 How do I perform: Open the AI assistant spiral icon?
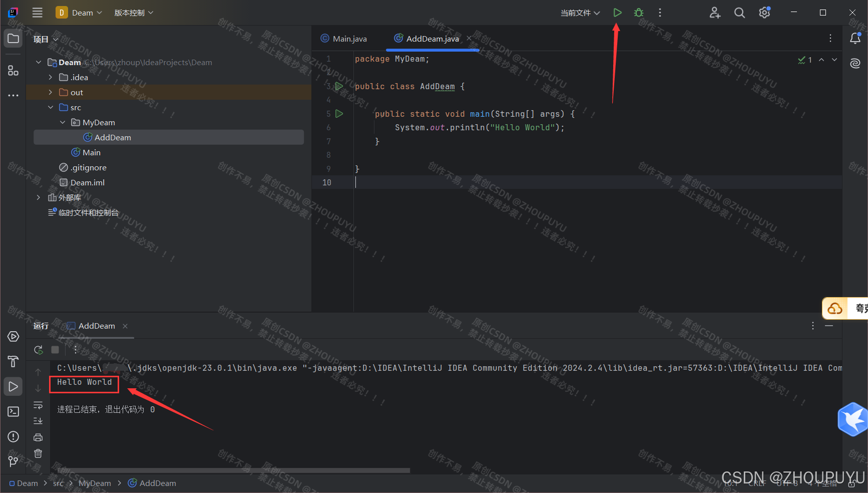click(855, 63)
